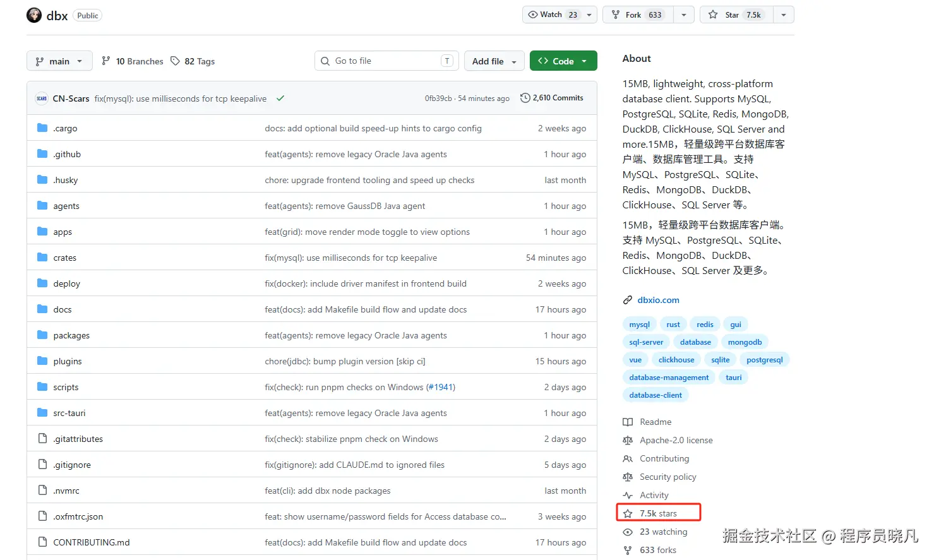
Task: Open the 7.5k stars link
Action: point(658,514)
